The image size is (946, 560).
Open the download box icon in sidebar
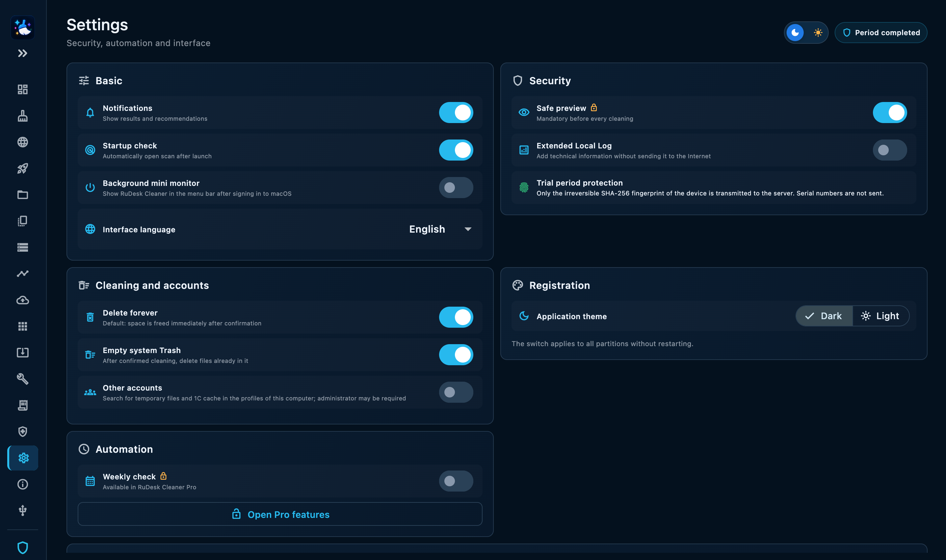coord(23,352)
